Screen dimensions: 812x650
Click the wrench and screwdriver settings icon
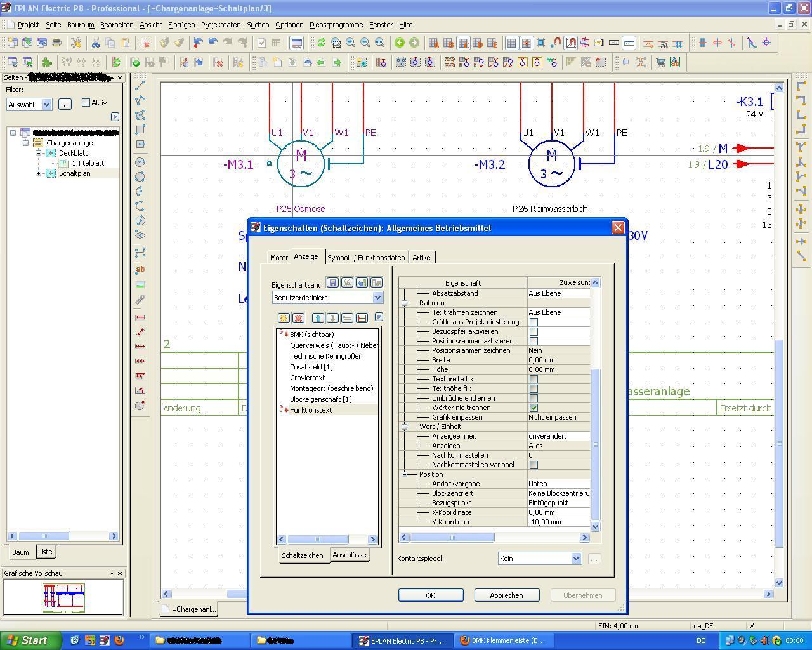click(x=76, y=43)
